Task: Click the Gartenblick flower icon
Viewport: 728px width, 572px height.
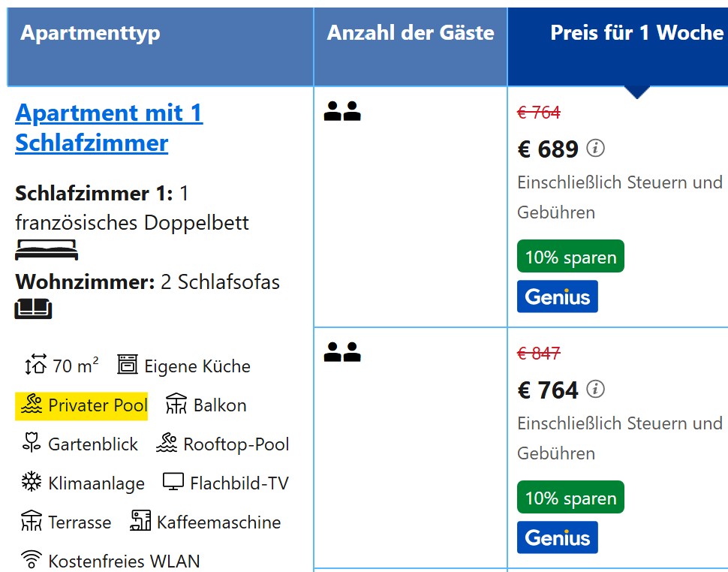Action: [31, 442]
